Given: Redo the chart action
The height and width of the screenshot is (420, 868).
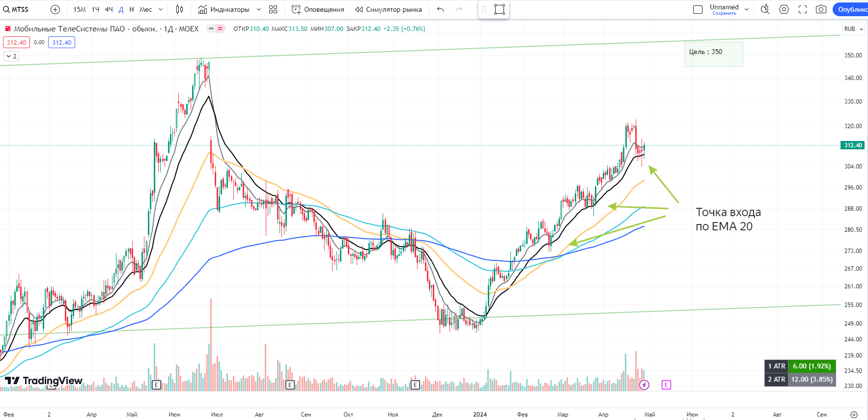Looking at the screenshot, I should tap(459, 9).
